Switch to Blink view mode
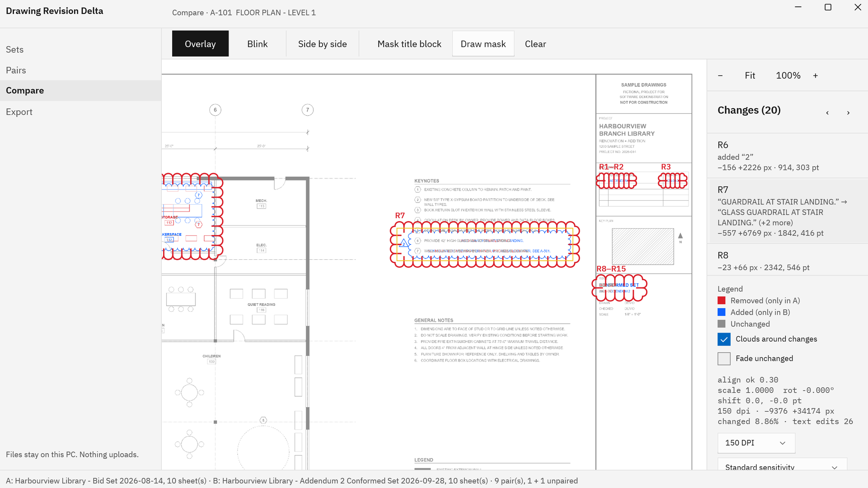The height and width of the screenshot is (488, 868). (257, 44)
